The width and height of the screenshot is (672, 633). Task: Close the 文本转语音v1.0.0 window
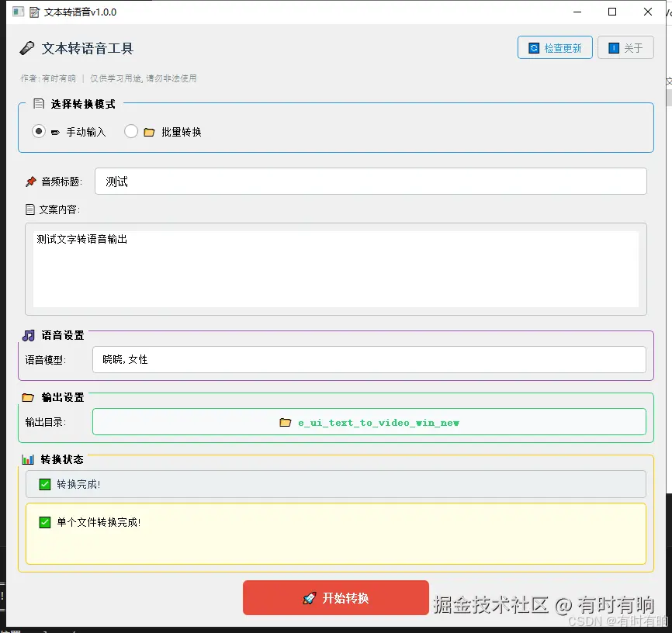(x=648, y=12)
